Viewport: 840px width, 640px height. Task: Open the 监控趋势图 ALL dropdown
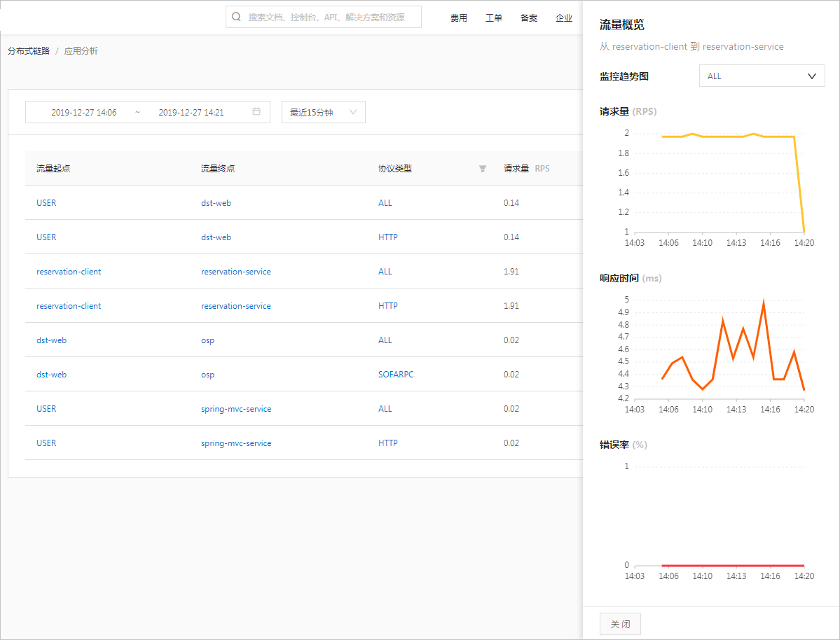(x=762, y=76)
